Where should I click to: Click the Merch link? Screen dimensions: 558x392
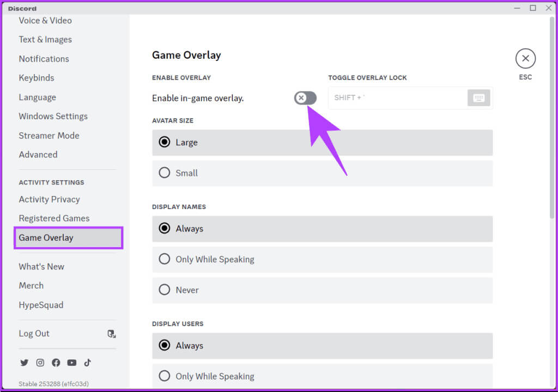(x=31, y=286)
